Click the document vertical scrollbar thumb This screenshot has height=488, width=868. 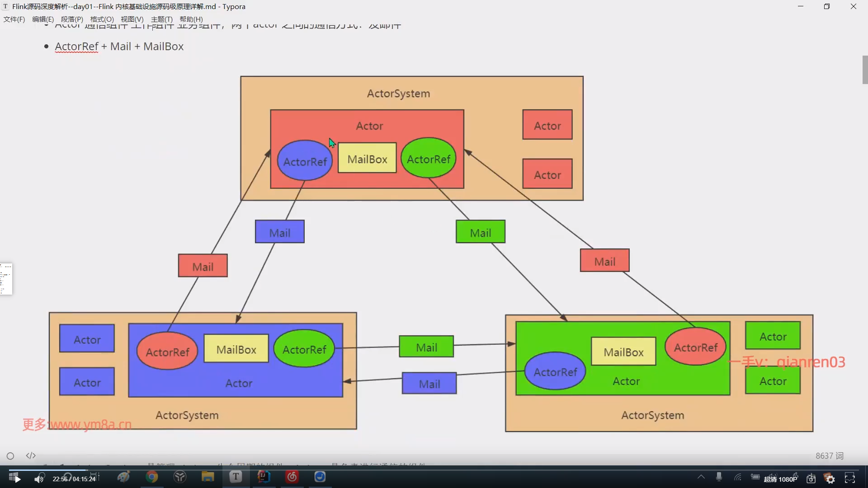865,70
